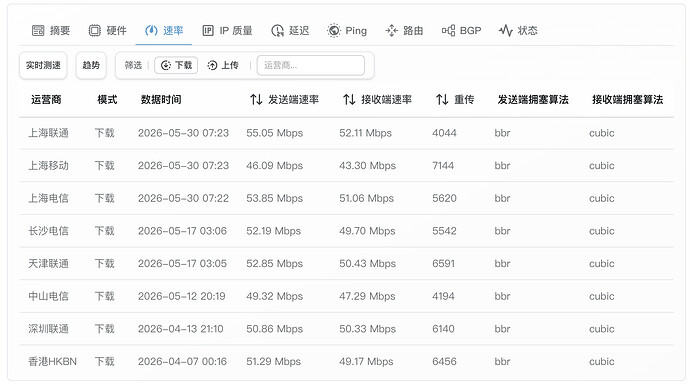Show the 状态 status tab
690x386 pixels.
[x=518, y=30]
